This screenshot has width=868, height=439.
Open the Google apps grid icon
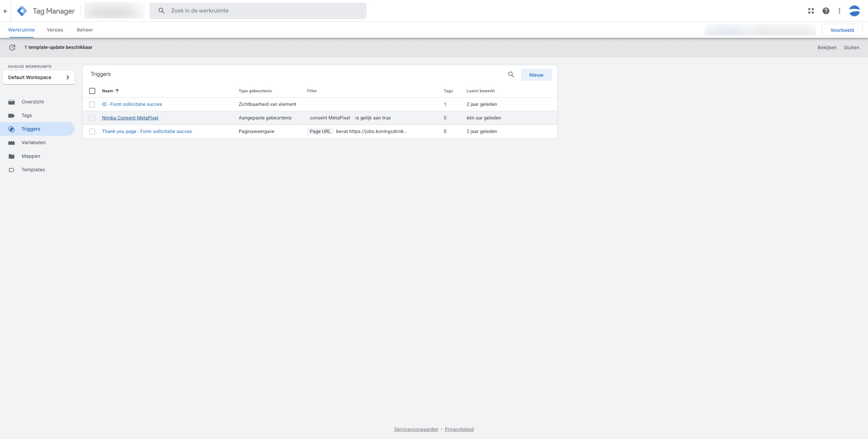point(811,11)
